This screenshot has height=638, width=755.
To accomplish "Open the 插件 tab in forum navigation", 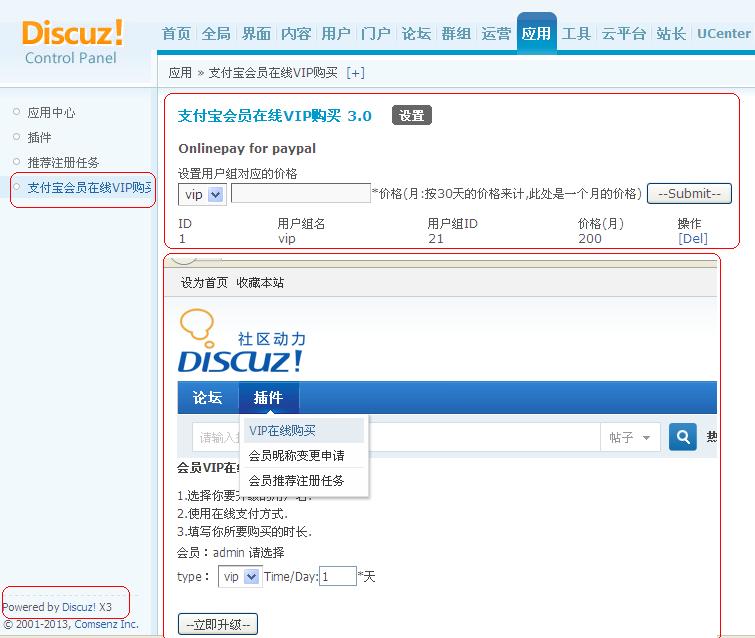I will [268, 397].
